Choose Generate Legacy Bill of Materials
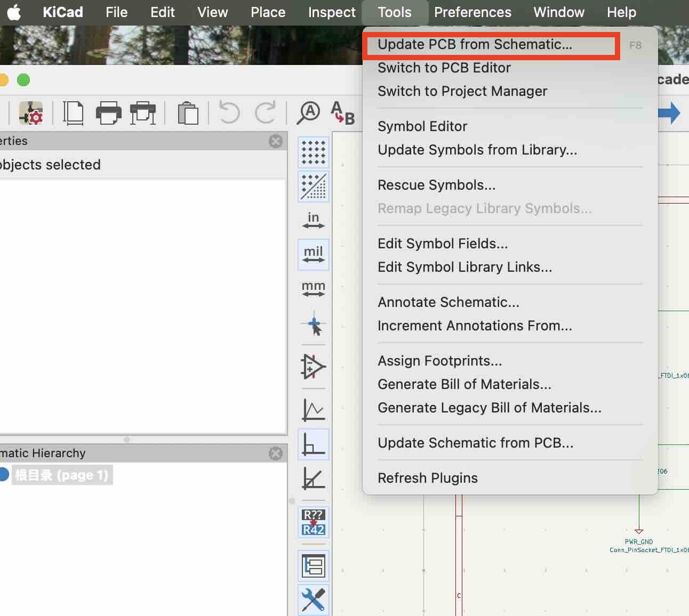689x616 pixels. (x=510, y=408)
